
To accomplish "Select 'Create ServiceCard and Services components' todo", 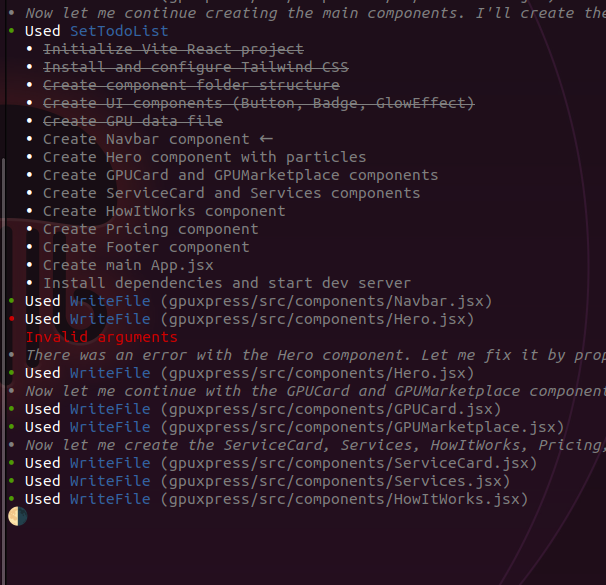I will pyautogui.click(x=232, y=193).
